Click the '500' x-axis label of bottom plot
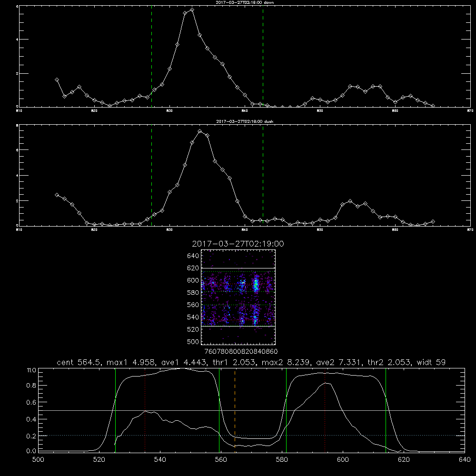 (38, 460)
